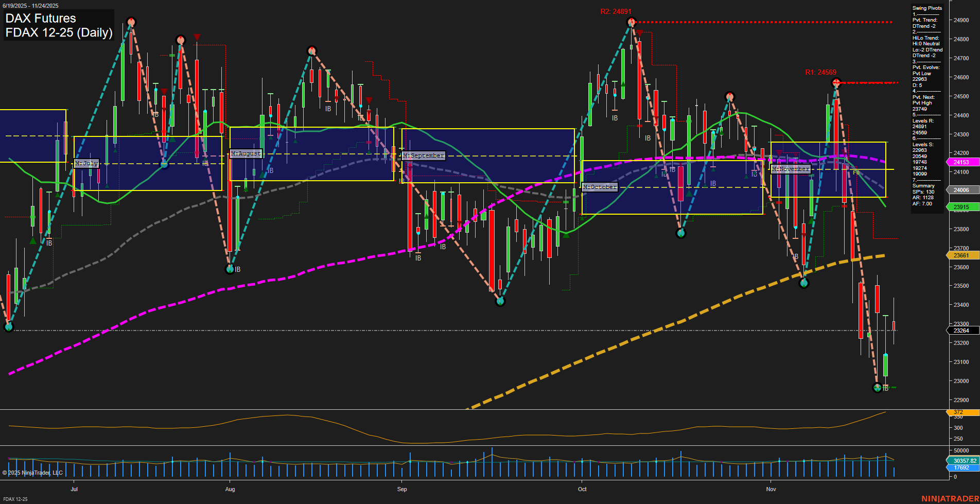Viewport: 980px width, 504px height.
Task: Expand the M-November range box label
Action: tap(791, 168)
